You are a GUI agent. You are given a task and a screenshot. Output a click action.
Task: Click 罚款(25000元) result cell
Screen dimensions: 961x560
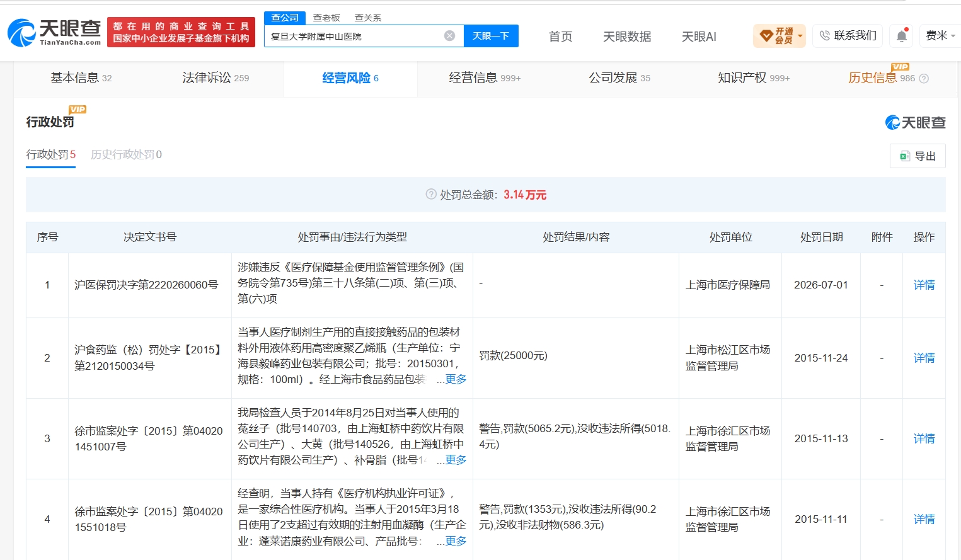click(513, 355)
